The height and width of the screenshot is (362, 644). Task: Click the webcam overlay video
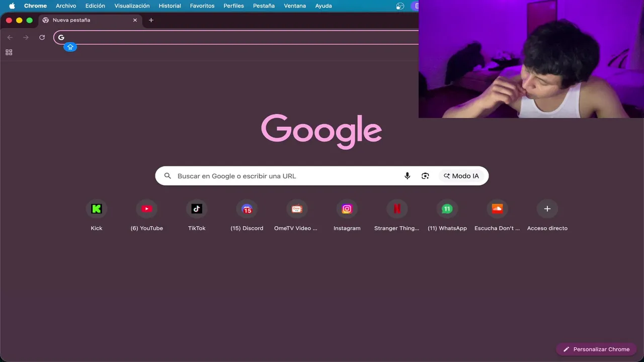tap(531, 59)
